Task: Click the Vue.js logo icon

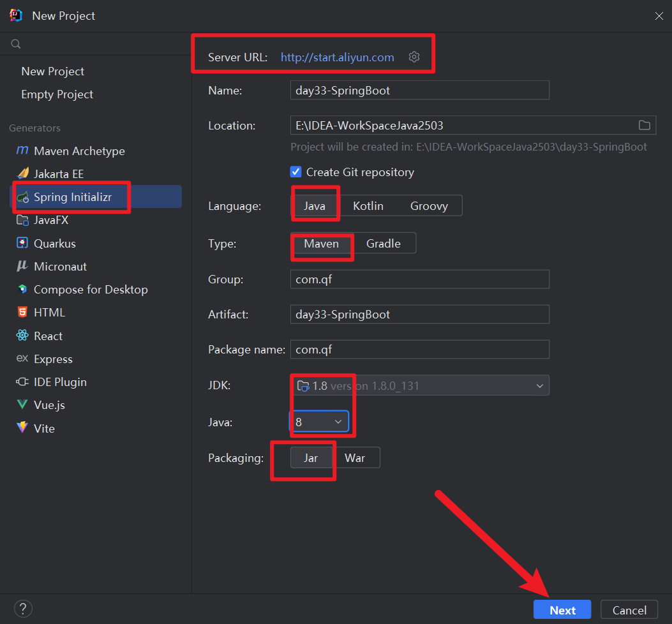Action: point(22,404)
